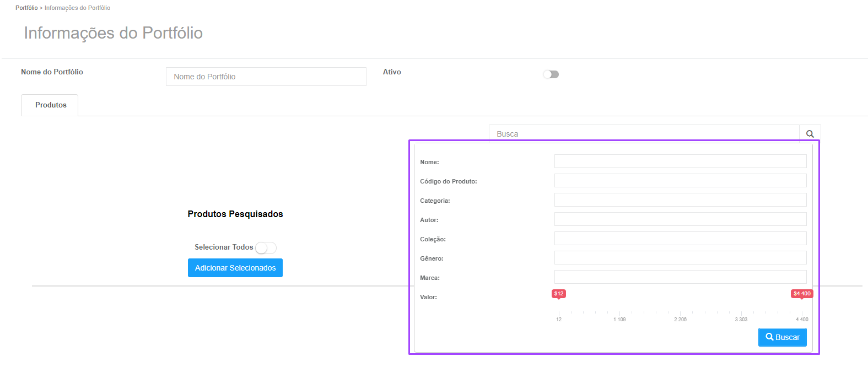Click the Buscar button
Screen dimensions: 868x378
click(782, 337)
